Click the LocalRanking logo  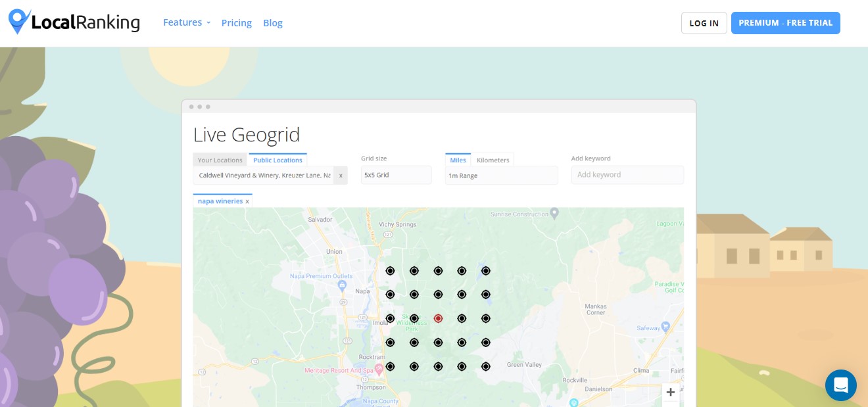coord(74,22)
